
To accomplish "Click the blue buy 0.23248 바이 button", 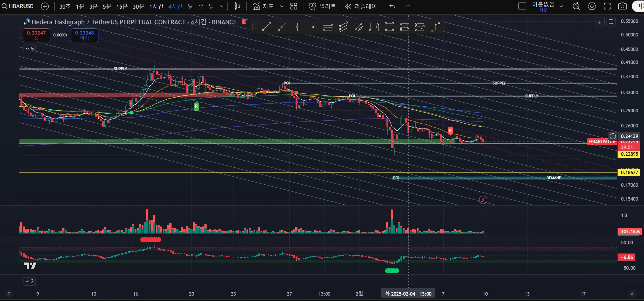I will tap(84, 35).
